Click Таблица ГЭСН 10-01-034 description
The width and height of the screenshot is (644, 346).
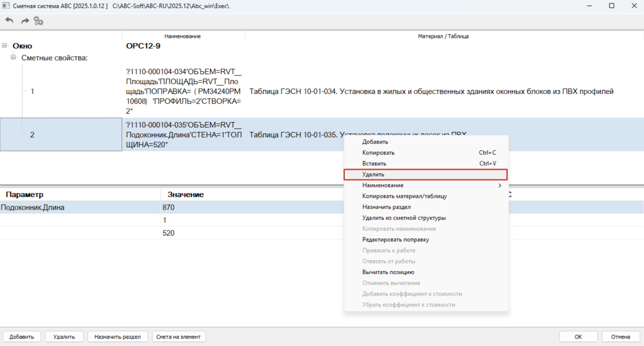pyautogui.click(x=431, y=91)
